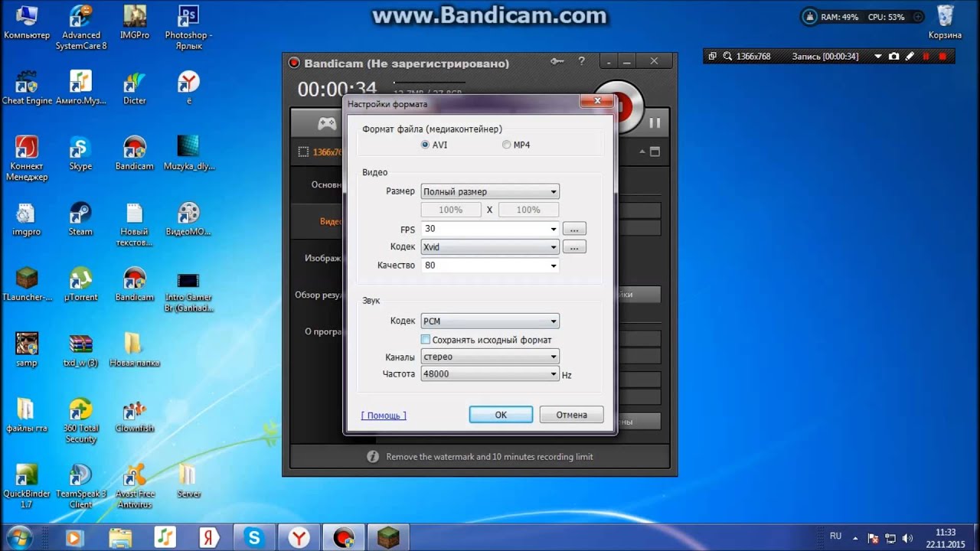Open the FPS dropdown showing 30
This screenshot has width=980, height=551.
pyautogui.click(x=490, y=229)
